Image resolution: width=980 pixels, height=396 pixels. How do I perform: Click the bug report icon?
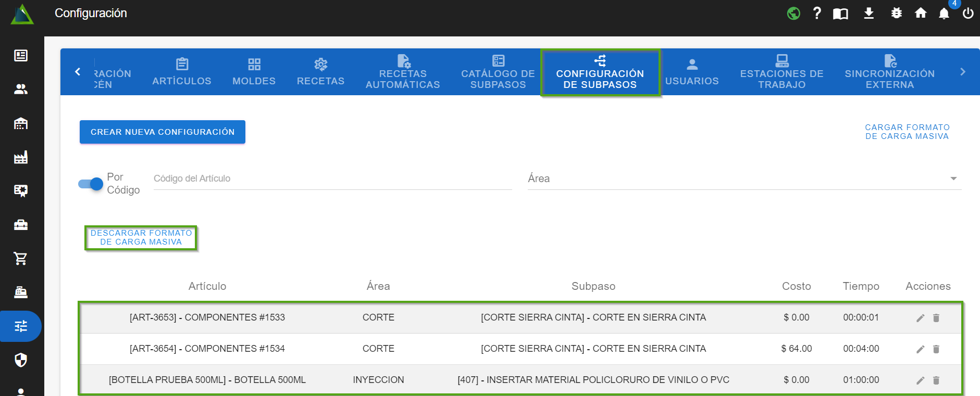click(x=896, y=13)
